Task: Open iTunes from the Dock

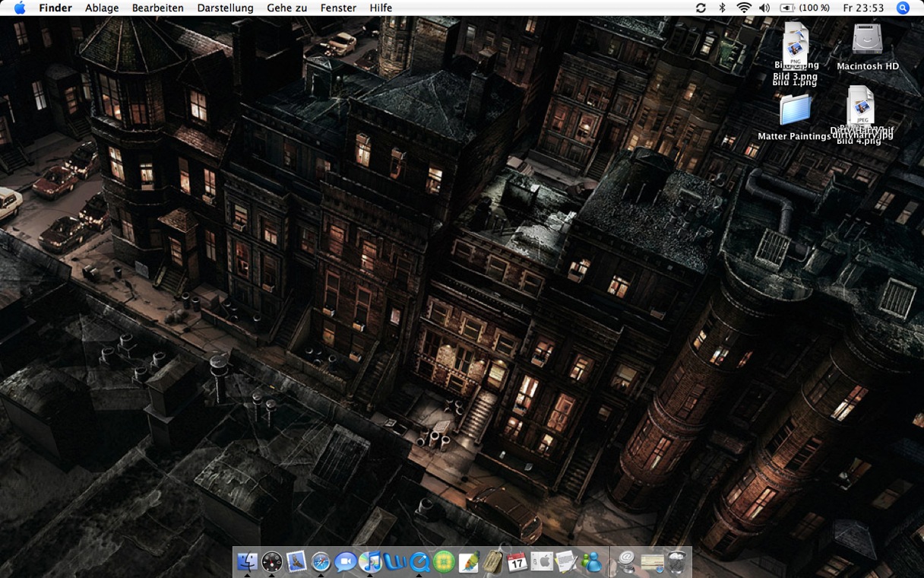Action: click(x=370, y=561)
